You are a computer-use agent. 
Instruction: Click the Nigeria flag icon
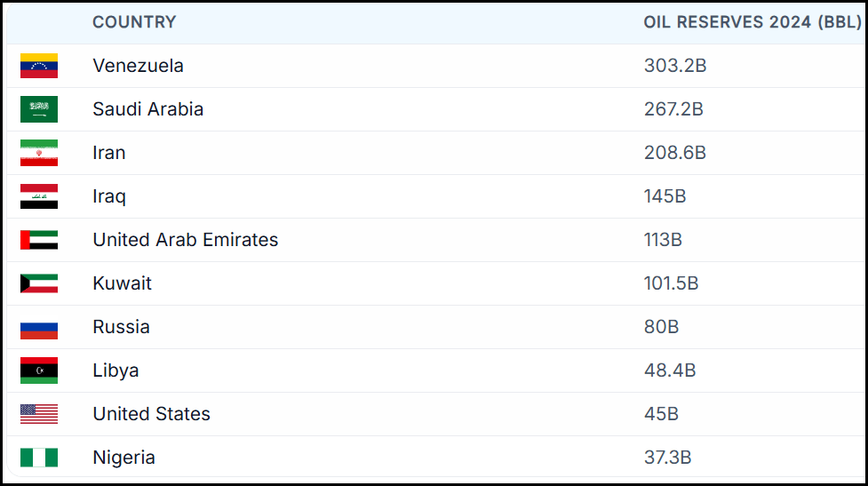(x=39, y=458)
